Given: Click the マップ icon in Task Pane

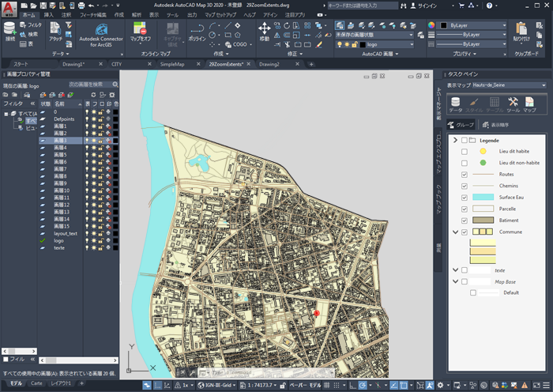Looking at the screenshot, I should 529,104.
